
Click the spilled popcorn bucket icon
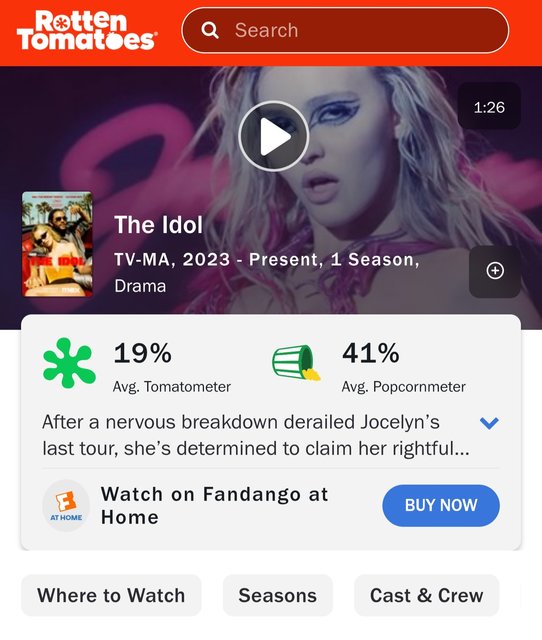(x=296, y=363)
